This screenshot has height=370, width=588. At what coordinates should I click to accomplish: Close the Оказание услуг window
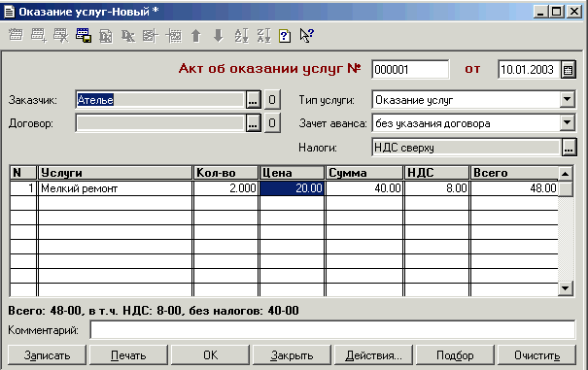(x=574, y=12)
